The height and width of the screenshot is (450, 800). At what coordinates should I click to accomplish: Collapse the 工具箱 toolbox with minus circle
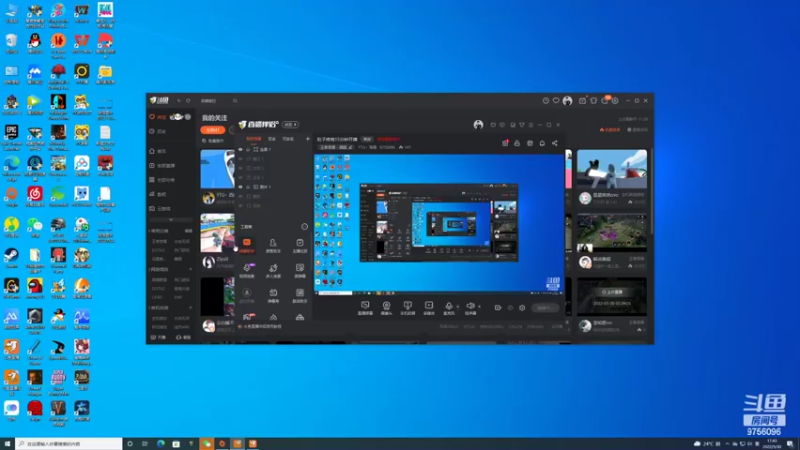pos(305,227)
